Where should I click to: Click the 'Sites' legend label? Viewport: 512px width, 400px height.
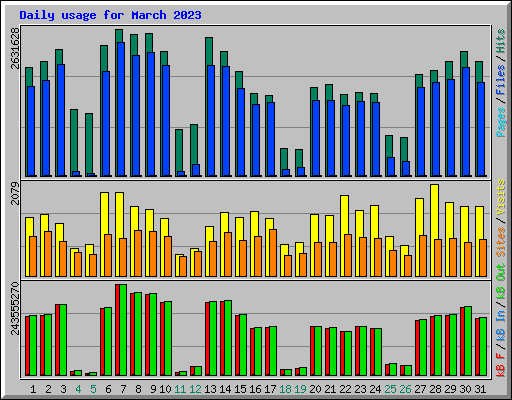(x=501, y=242)
